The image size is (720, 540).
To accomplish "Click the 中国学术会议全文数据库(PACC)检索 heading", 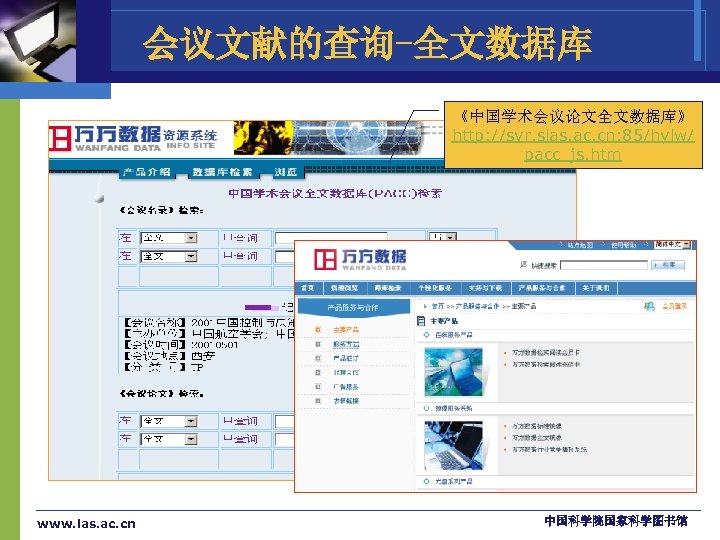I will pos(335,193).
